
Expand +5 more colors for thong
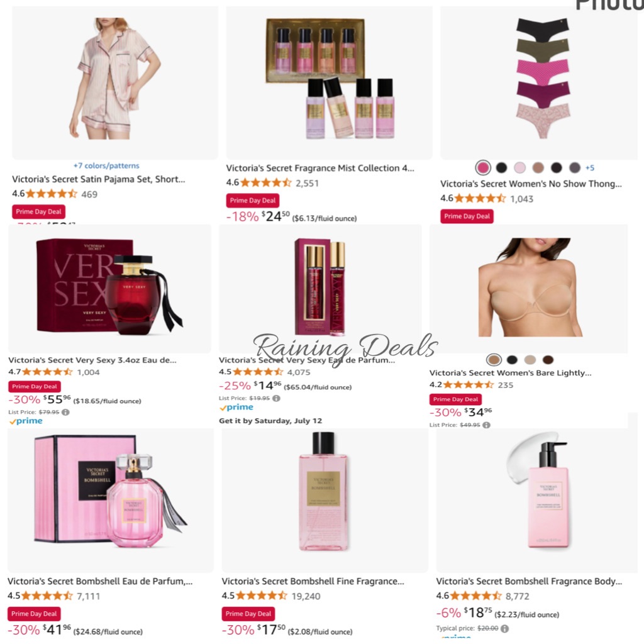(x=590, y=167)
